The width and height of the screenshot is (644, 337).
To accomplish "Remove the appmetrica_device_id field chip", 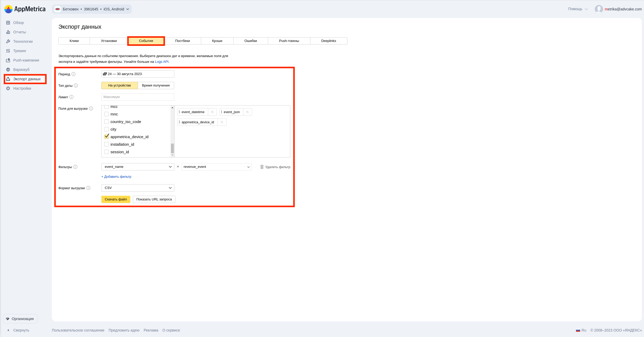I will click(x=222, y=122).
